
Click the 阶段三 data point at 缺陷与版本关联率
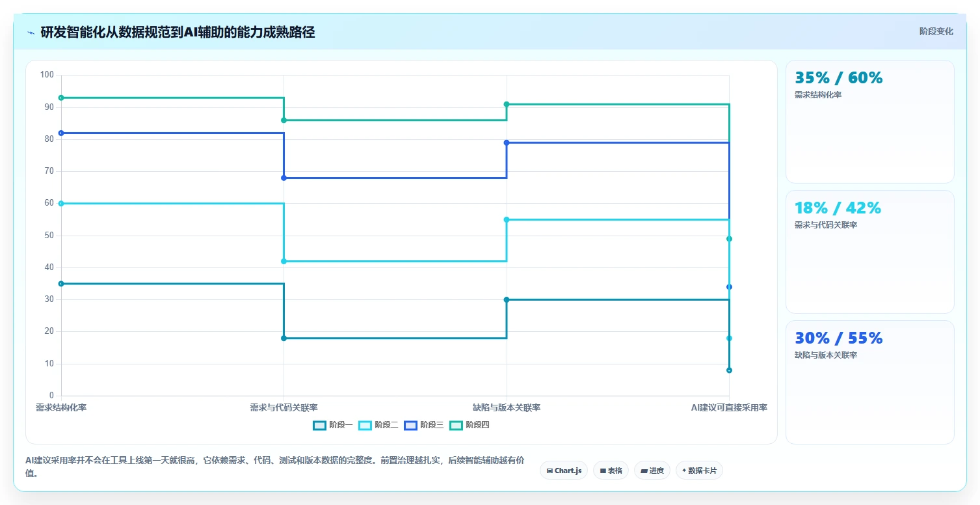tap(507, 143)
